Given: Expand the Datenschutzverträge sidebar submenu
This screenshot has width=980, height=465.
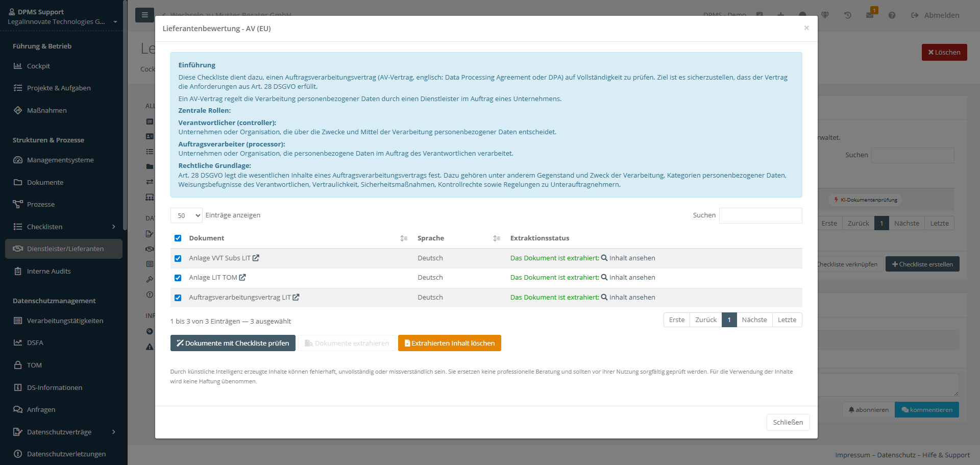Looking at the screenshot, I should pyautogui.click(x=113, y=432).
